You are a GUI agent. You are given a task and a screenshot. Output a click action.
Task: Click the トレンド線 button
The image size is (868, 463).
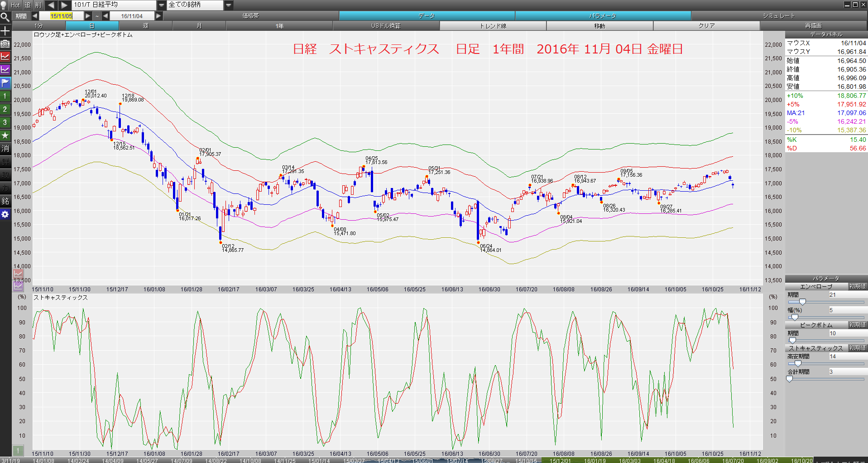[493, 26]
